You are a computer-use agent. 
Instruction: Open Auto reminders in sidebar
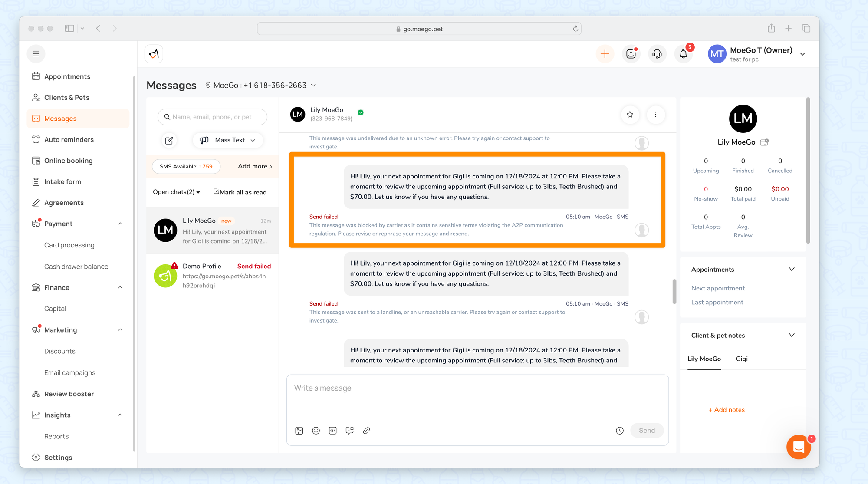69,140
